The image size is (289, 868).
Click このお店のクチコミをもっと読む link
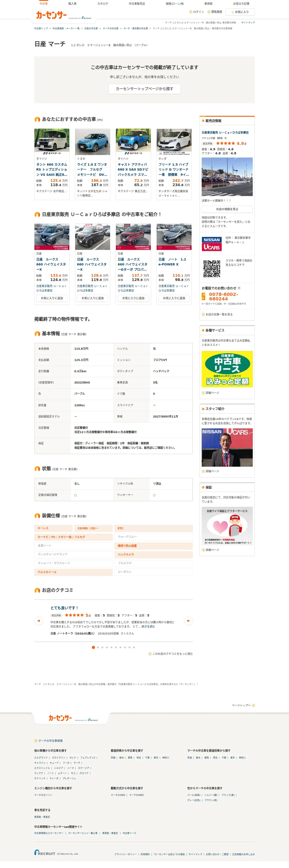[171, 654]
